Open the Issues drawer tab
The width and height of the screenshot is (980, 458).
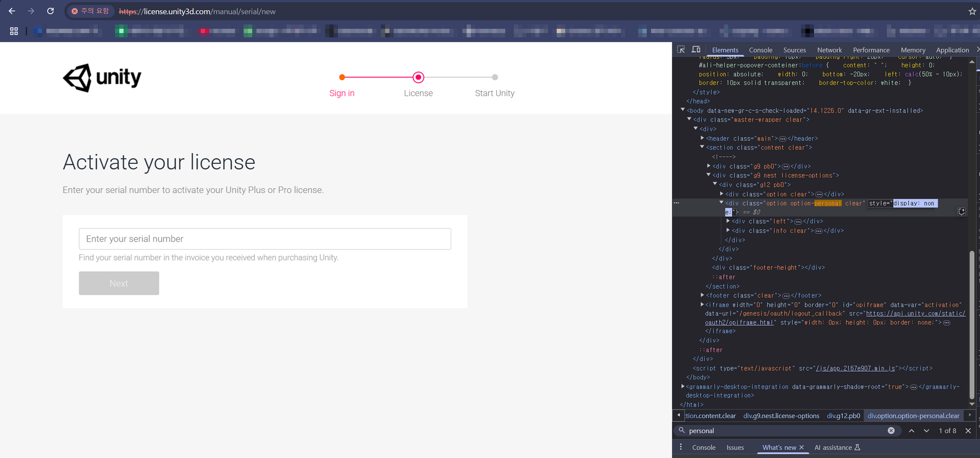[735, 447]
